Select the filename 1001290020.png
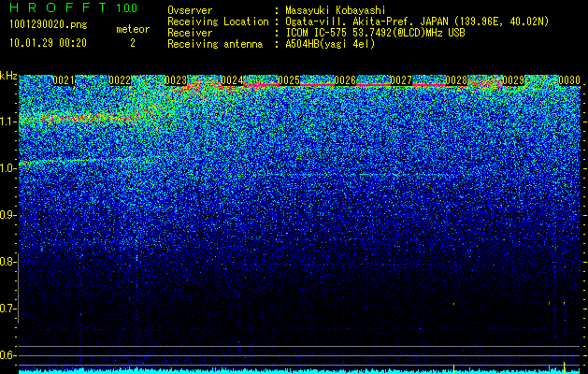Screen dimensions: 588x374 pyautogui.click(x=49, y=24)
